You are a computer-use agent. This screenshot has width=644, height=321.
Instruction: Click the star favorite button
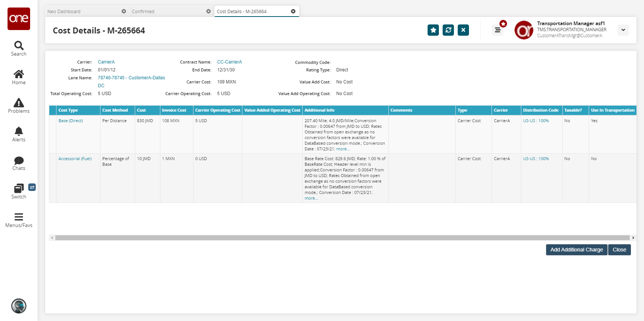pyautogui.click(x=433, y=30)
